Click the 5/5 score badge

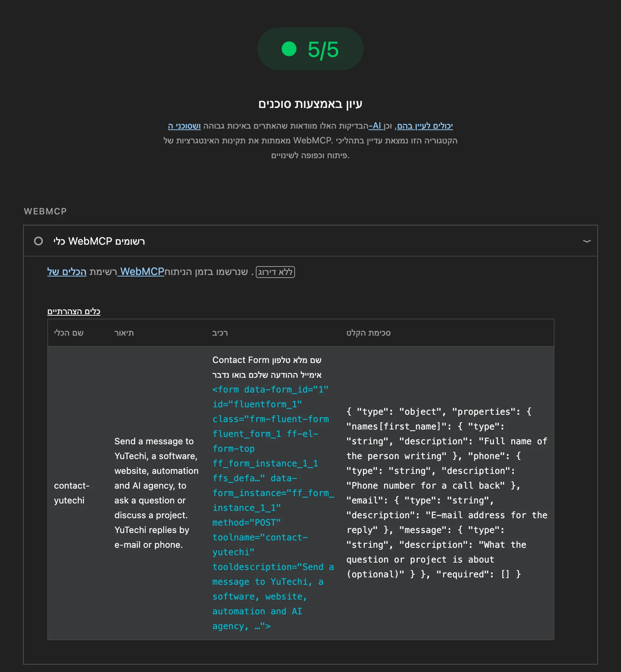tap(310, 49)
